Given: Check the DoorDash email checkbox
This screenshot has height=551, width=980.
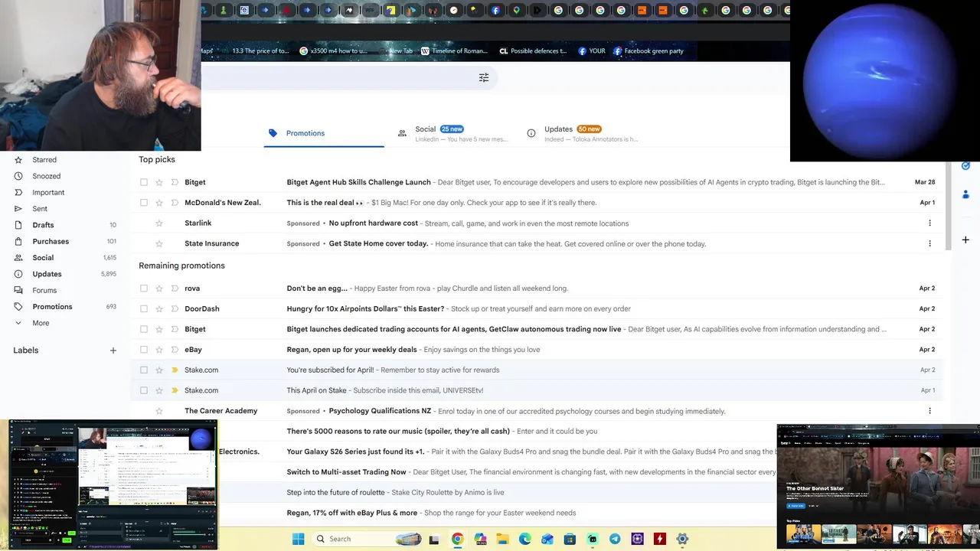Looking at the screenshot, I should pyautogui.click(x=144, y=309).
